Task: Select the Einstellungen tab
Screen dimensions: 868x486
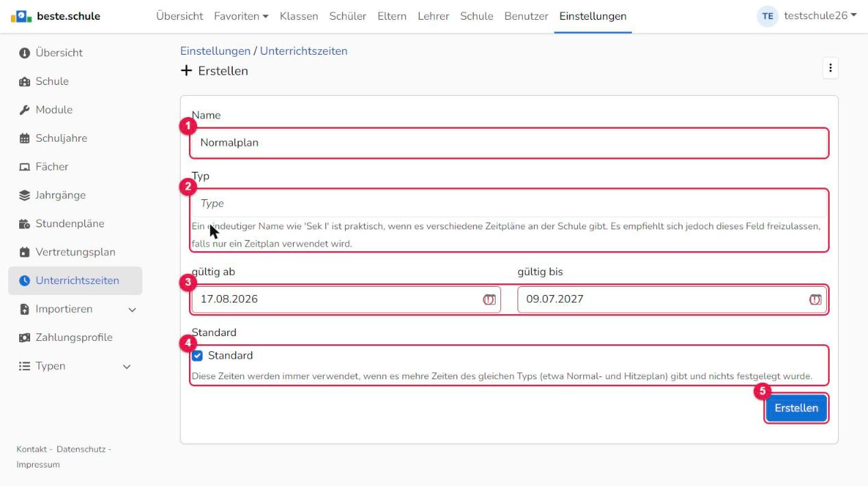Action: 593,16
